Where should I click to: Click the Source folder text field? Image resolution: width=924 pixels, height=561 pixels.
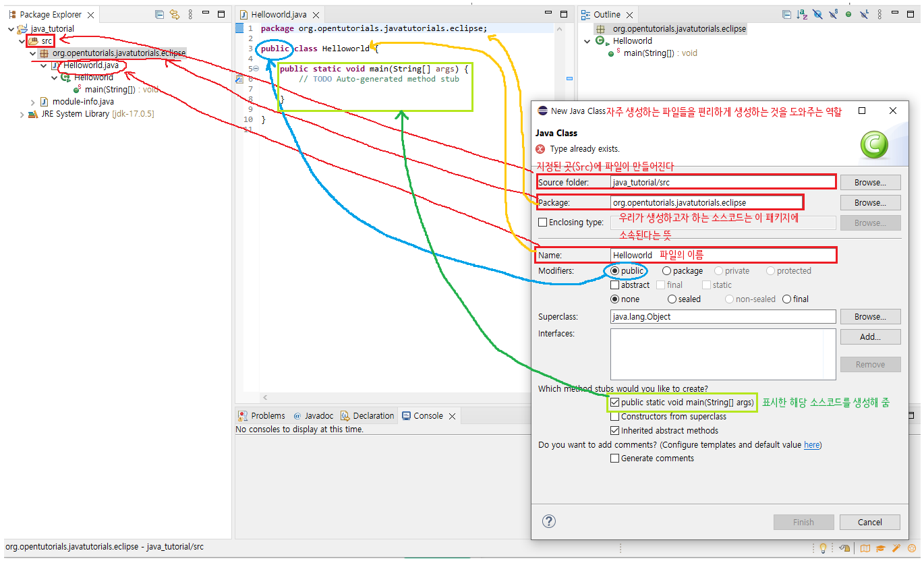[x=723, y=182]
